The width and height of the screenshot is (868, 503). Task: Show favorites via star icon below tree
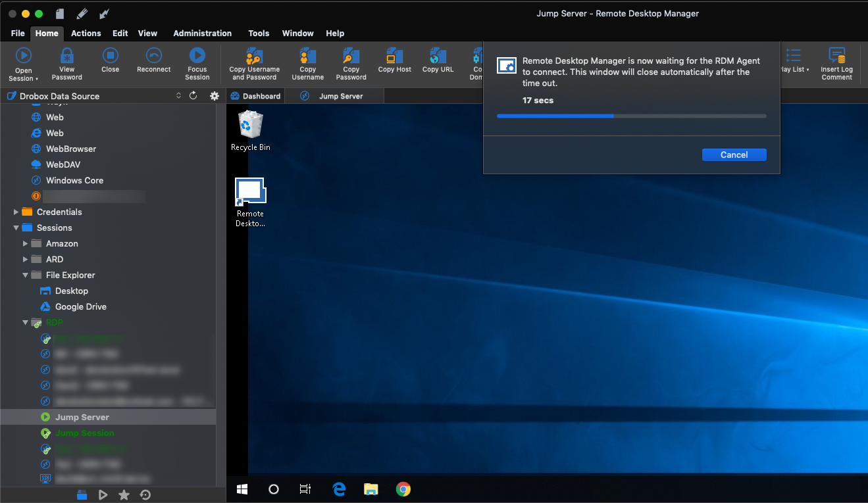pos(124,495)
